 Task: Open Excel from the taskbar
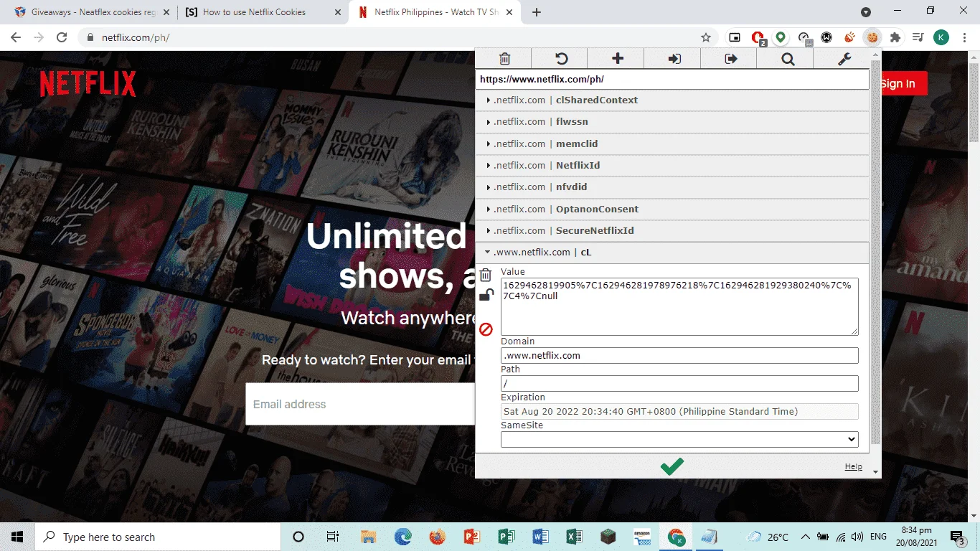tap(574, 537)
